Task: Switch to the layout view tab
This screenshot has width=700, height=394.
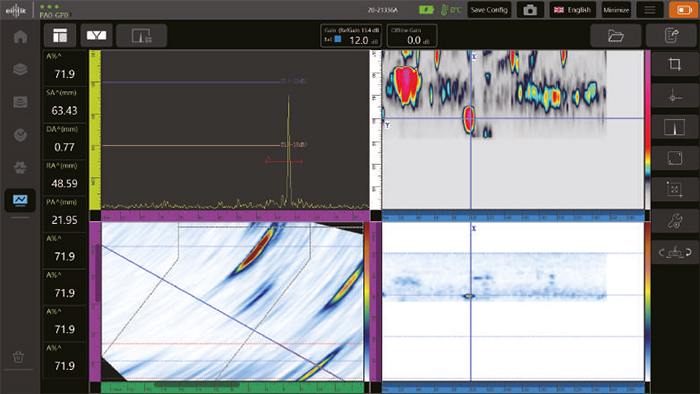Action: coord(60,35)
